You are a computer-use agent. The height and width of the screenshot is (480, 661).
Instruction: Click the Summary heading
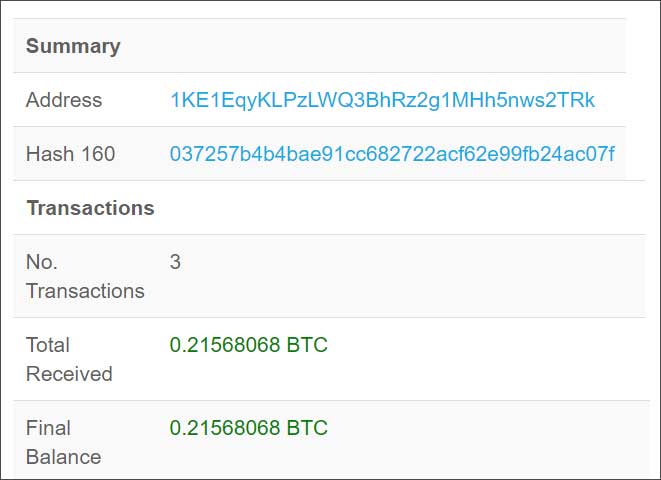pyautogui.click(x=73, y=46)
